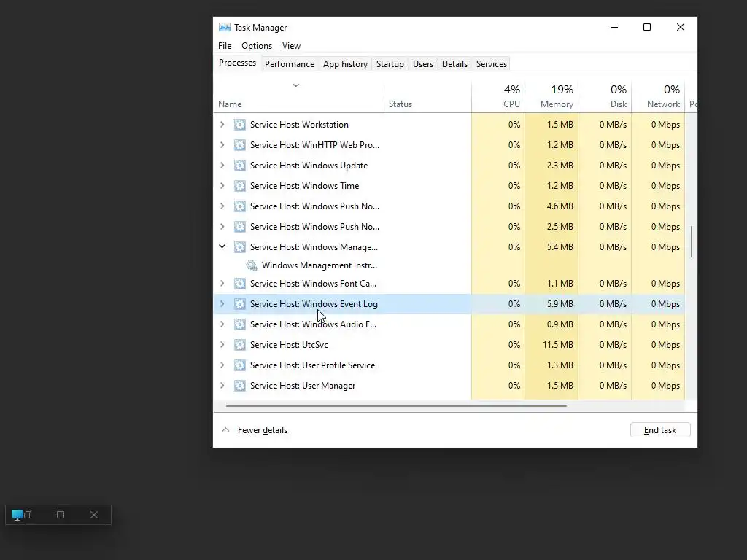
Task: Select the Processes tab
Action: [x=237, y=63]
